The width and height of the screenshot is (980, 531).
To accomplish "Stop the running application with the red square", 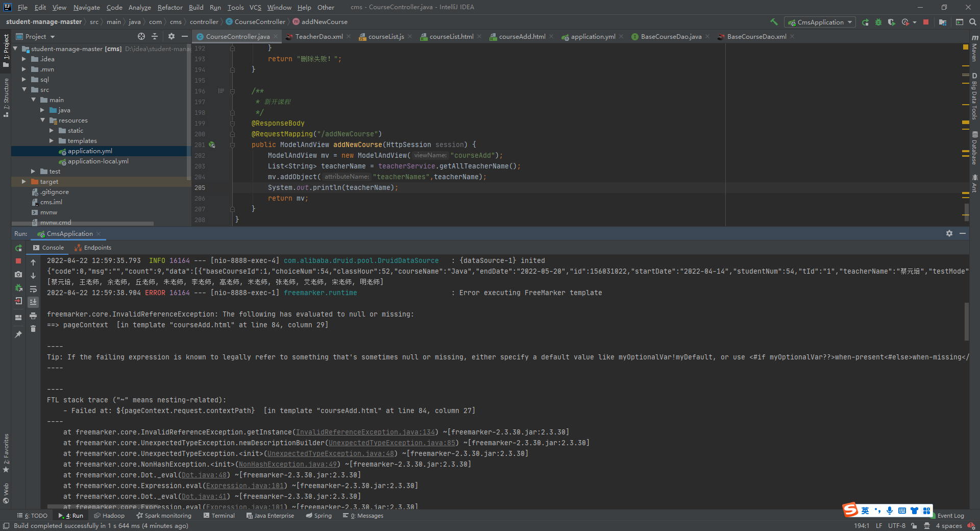I will point(926,22).
